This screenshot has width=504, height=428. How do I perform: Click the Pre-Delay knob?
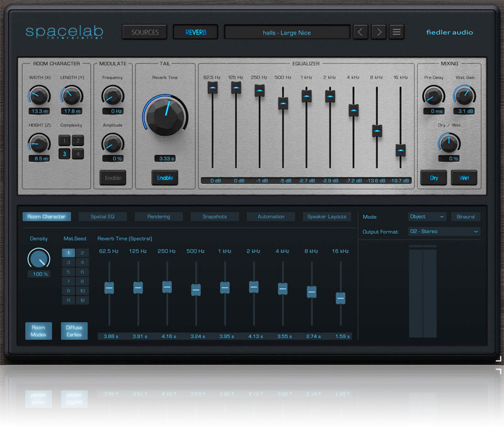click(x=433, y=96)
